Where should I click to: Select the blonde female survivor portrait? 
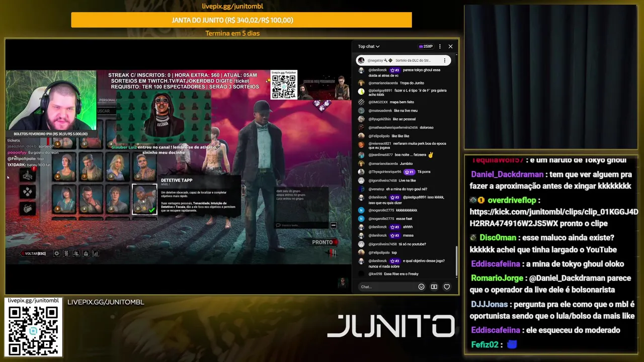click(118, 167)
